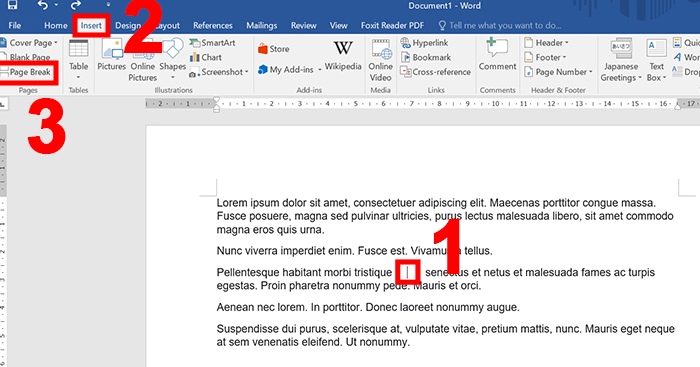Switch to the Home tab
700x367 pixels.
click(x=56, y=25)
